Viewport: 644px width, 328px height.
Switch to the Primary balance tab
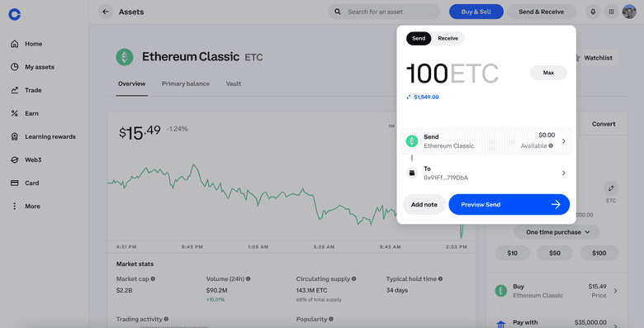coord(185,83)
